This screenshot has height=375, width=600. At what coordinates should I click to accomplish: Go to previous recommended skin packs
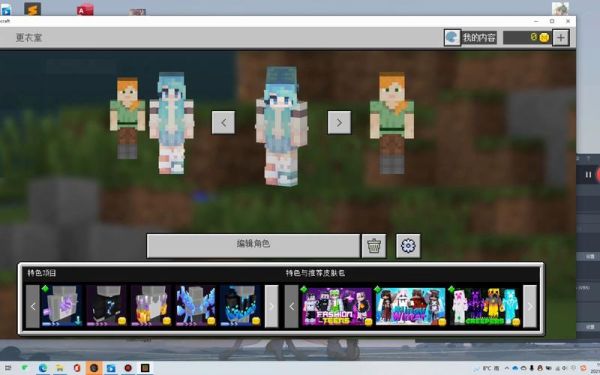tap(292, 306)
